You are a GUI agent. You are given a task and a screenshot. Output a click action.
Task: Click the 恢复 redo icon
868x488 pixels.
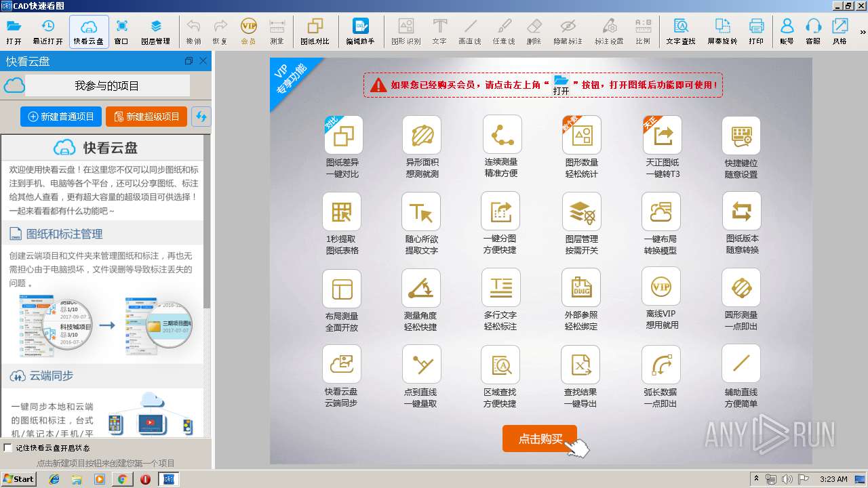(220, 32)
